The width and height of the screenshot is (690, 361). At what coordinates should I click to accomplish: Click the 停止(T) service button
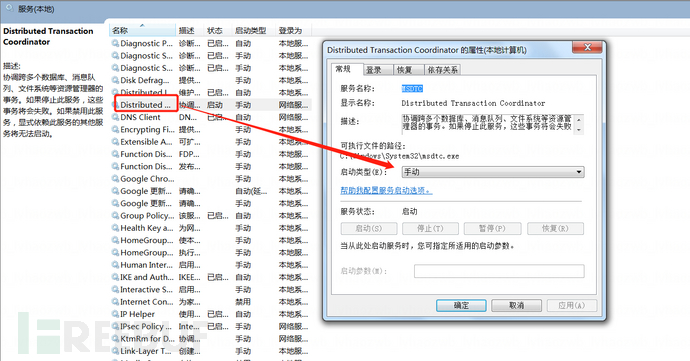(430, 228)
